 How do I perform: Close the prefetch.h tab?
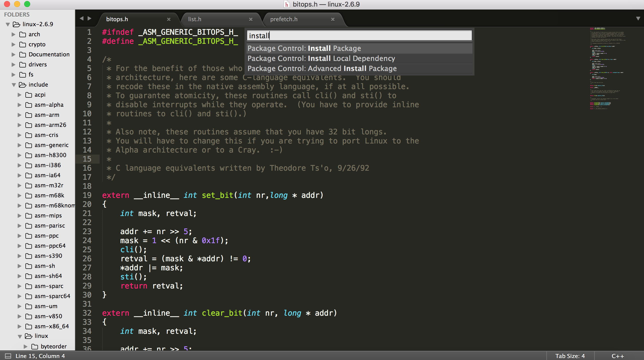pos(333,19)
